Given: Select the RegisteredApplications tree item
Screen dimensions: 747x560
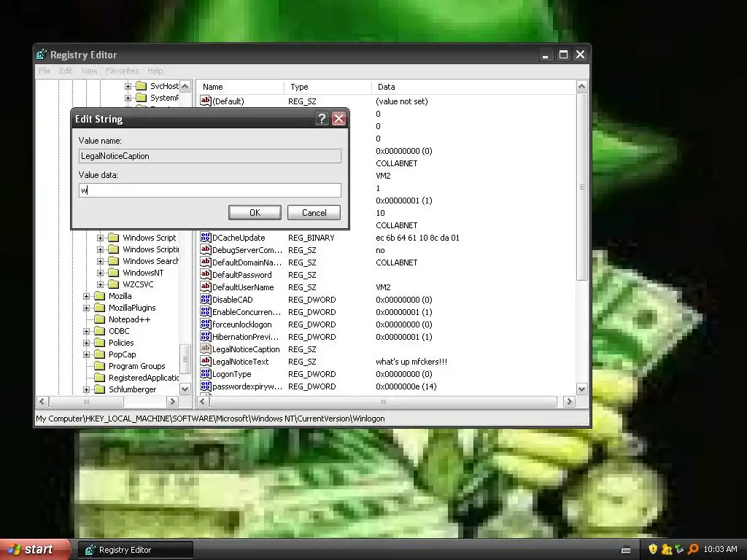Looking at the screenshot, I should click(x=144, y=378).
